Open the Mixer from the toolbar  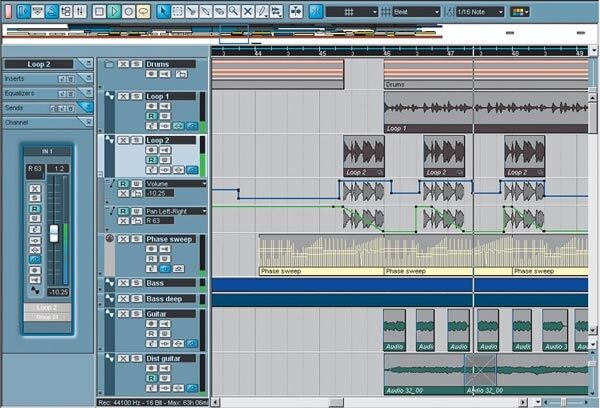pyautogui.click(x=80, y=11)
